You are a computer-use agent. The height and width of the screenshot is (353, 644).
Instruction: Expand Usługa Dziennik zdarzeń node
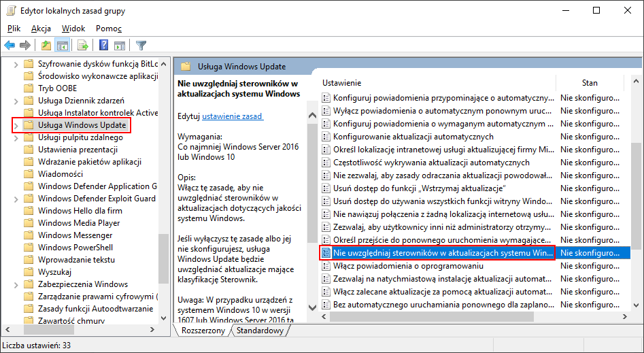pos(16,101)
